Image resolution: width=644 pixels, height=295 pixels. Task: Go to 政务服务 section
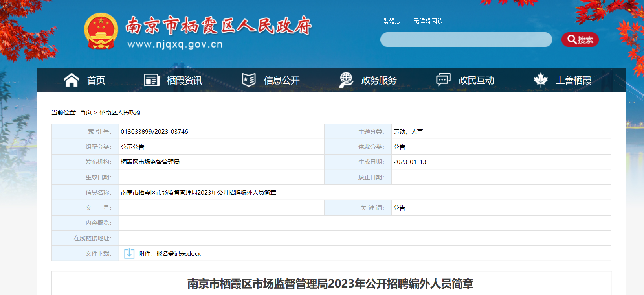pyautogui.click(x=379, y=80)
